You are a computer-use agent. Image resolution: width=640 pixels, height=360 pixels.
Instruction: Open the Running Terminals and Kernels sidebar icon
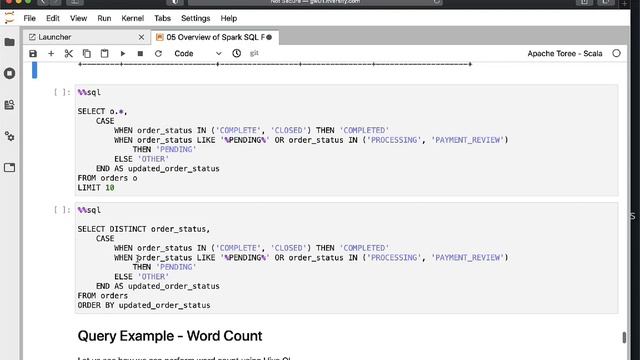(9, 73)
